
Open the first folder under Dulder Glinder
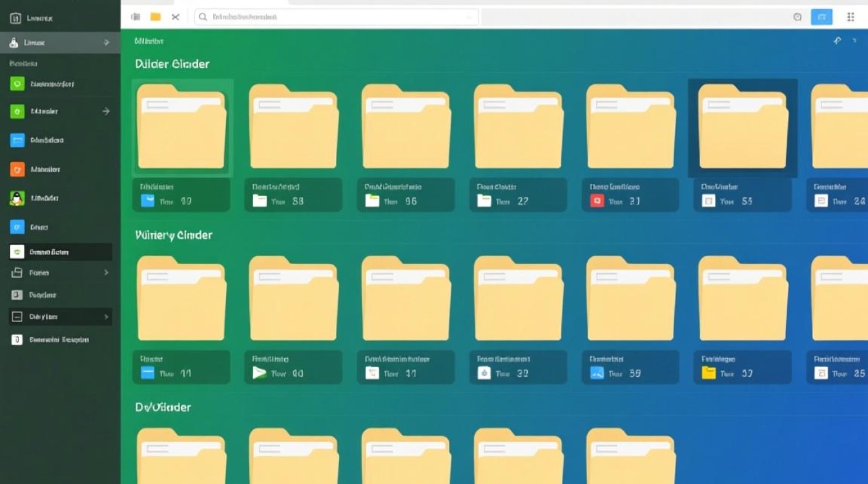pos(181,127)
